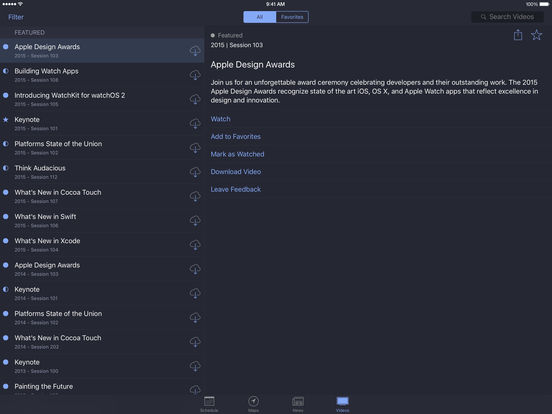
Task: Download What's New in Xcode via cloud icon
Action: [195, 245]
